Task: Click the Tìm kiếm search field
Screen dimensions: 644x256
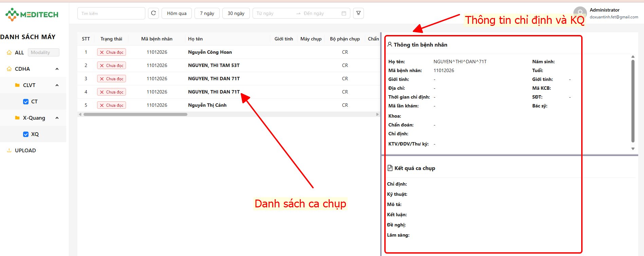Action: click(111, 13)
